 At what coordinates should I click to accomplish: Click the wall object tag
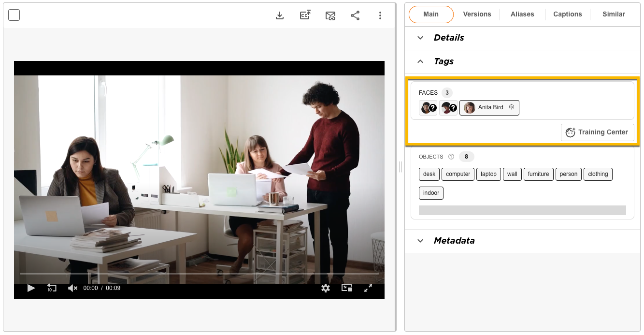click(512, 174)
